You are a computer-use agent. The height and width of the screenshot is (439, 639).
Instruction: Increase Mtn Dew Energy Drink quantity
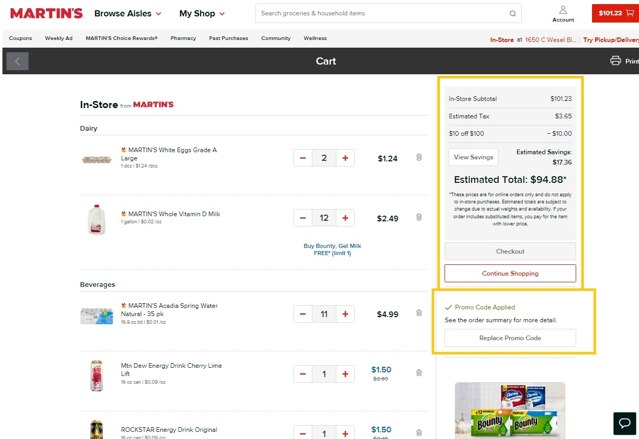pyautogui.click(x=345, y=374)
